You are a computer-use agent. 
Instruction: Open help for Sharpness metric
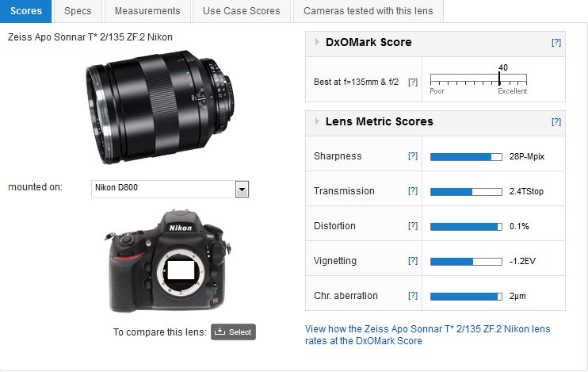[413, 155]
